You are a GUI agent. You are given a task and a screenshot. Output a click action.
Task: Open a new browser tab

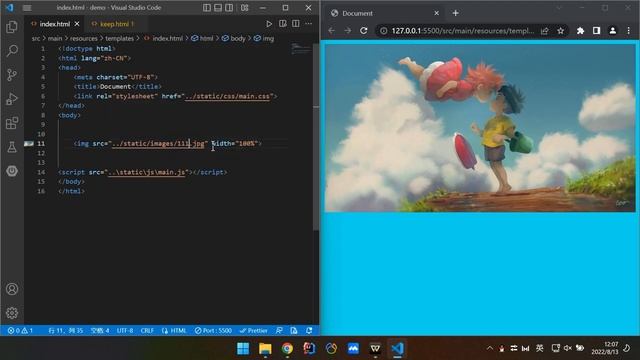[456, 13]
